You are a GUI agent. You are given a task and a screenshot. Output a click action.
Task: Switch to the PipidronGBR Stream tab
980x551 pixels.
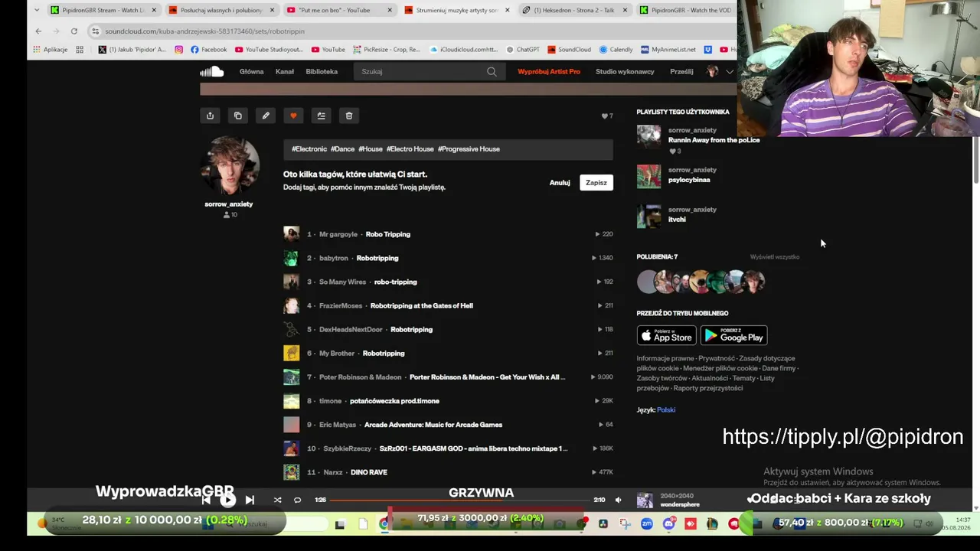(x=102, y=10)
